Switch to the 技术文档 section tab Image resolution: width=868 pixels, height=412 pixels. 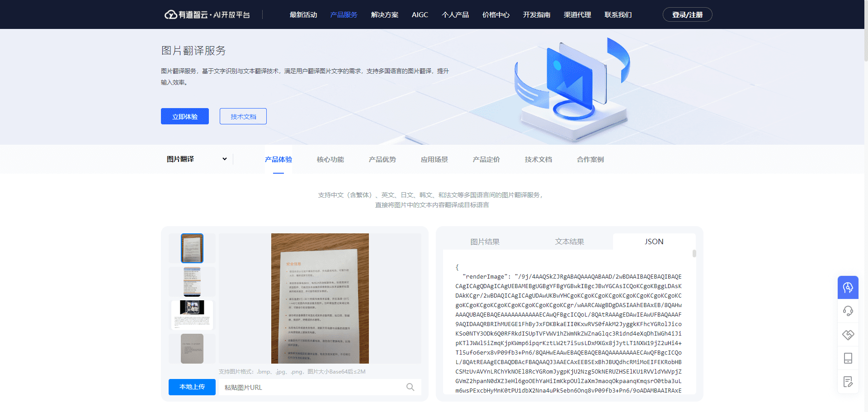pyautogui.click(x=538, y=160)
